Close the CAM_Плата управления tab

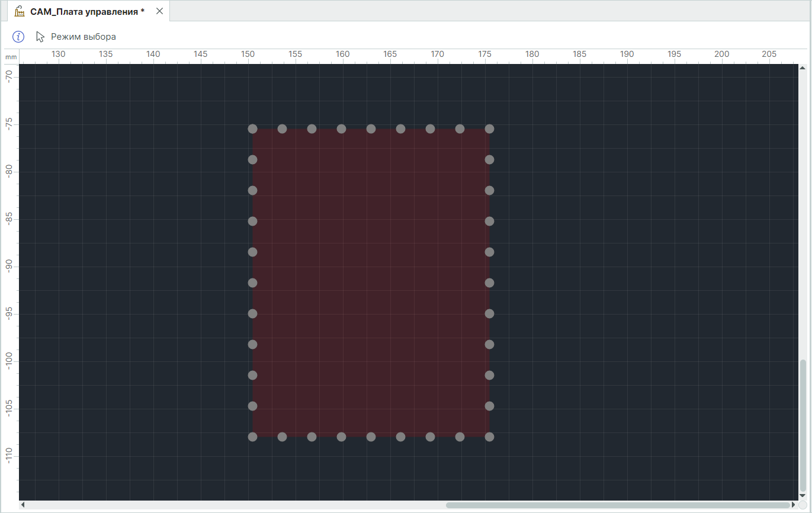point(159,11)
